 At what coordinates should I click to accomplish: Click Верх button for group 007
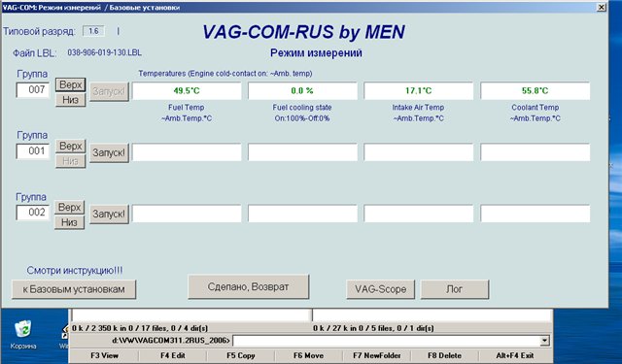70,84
